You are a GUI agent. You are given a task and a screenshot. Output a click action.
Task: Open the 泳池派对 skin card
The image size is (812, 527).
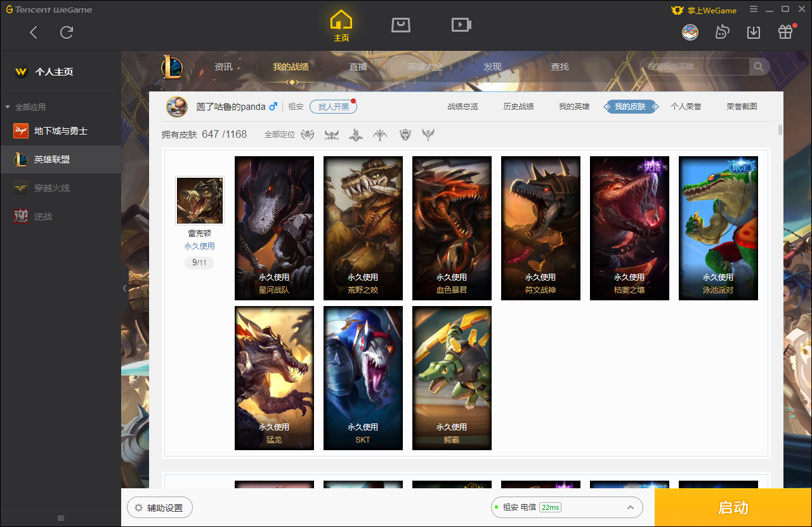click(718, 229)
